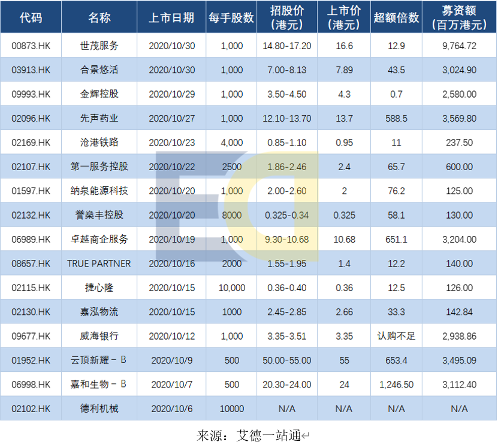Select stock code 01597.HK
Viewport: 498px width, 448px height.
coord(31,191)
